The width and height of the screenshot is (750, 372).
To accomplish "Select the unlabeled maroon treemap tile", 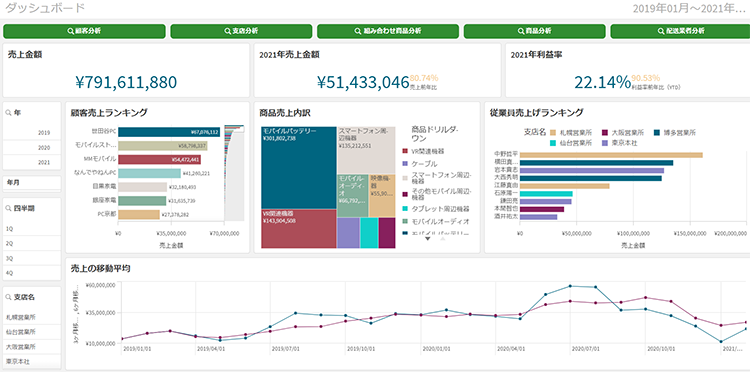I will point(387,233).
